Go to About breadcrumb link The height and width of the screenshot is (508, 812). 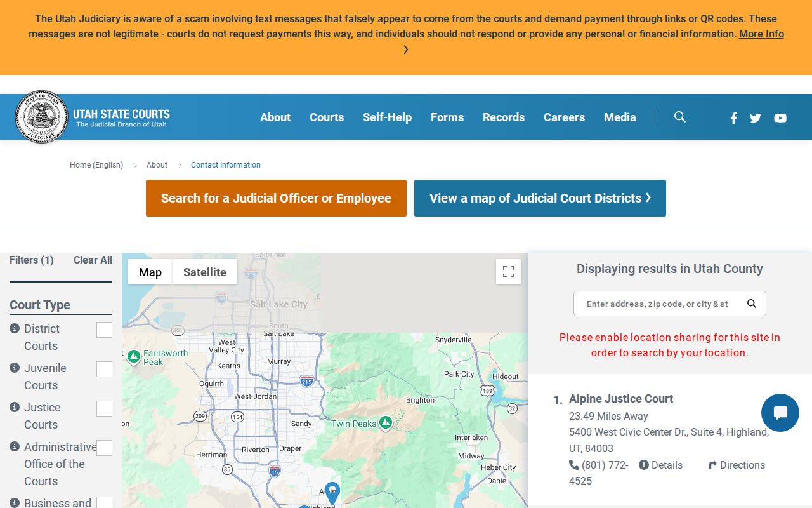157,164
